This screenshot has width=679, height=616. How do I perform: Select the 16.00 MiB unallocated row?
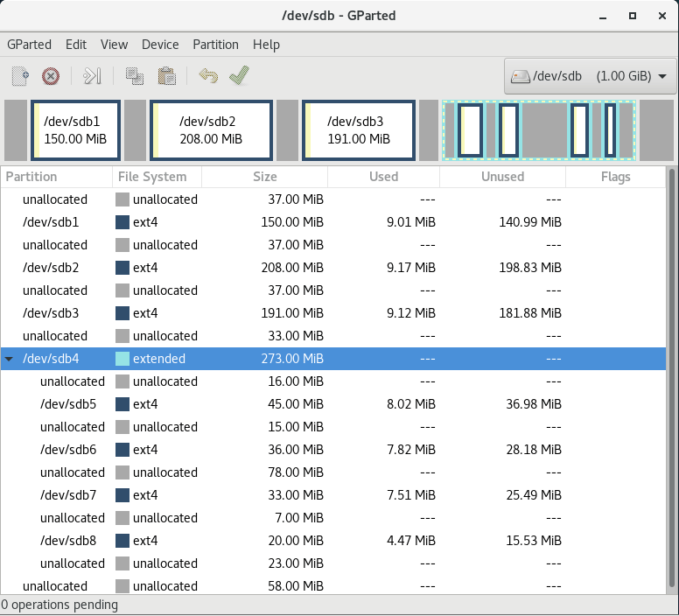333,381
